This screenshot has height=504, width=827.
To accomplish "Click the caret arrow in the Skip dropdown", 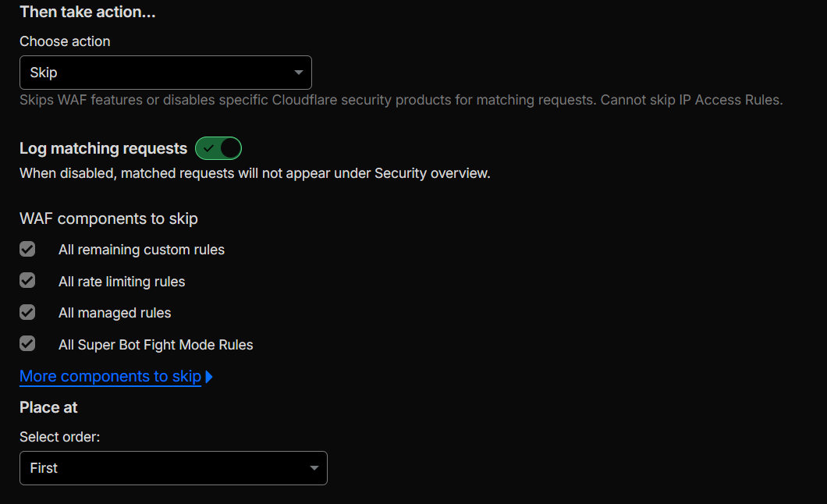I will point(299,73).
